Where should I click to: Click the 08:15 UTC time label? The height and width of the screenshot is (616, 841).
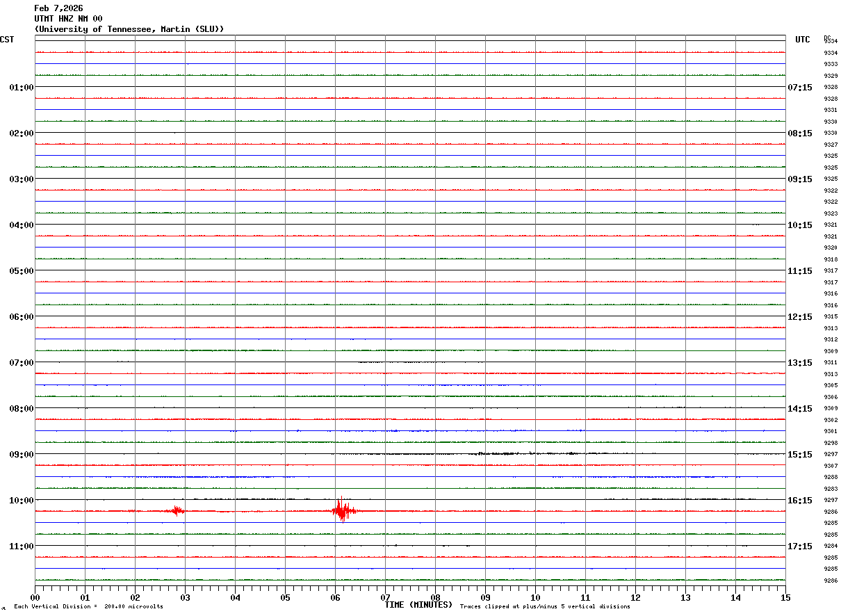800,133
